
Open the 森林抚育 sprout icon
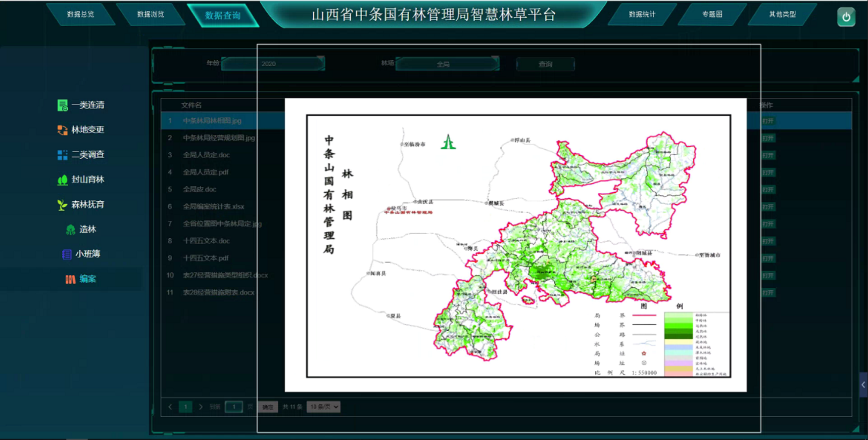tap(62, 205)
